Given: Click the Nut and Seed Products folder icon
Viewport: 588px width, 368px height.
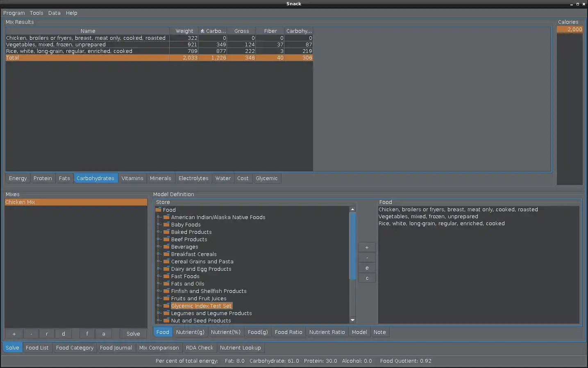Looking at the screenshot, I should pyautogui.click(x=166, y=320).
